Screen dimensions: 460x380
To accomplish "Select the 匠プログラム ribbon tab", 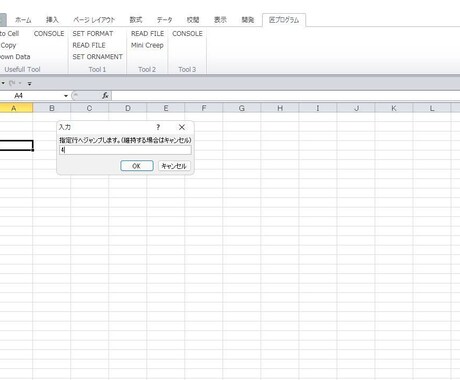I will click(284, 20).
